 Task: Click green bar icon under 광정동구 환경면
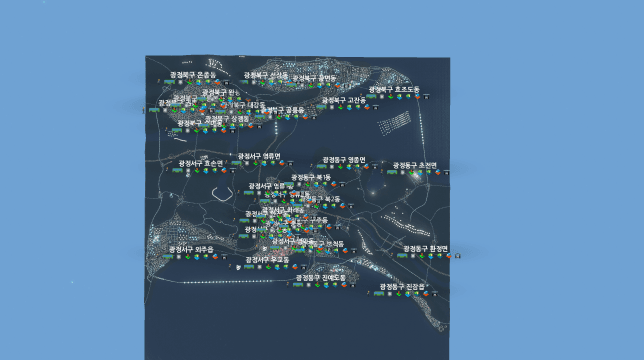pos(402,256)
